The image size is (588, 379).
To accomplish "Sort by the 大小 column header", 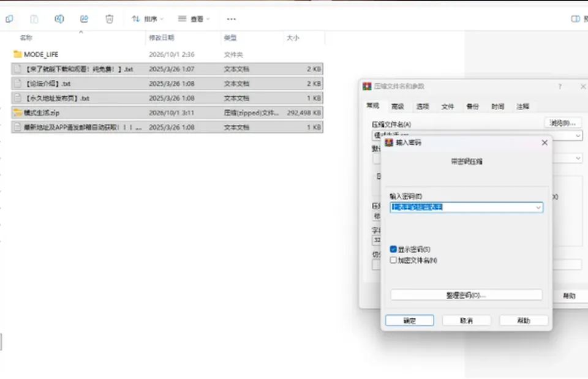I will [293, 37].
